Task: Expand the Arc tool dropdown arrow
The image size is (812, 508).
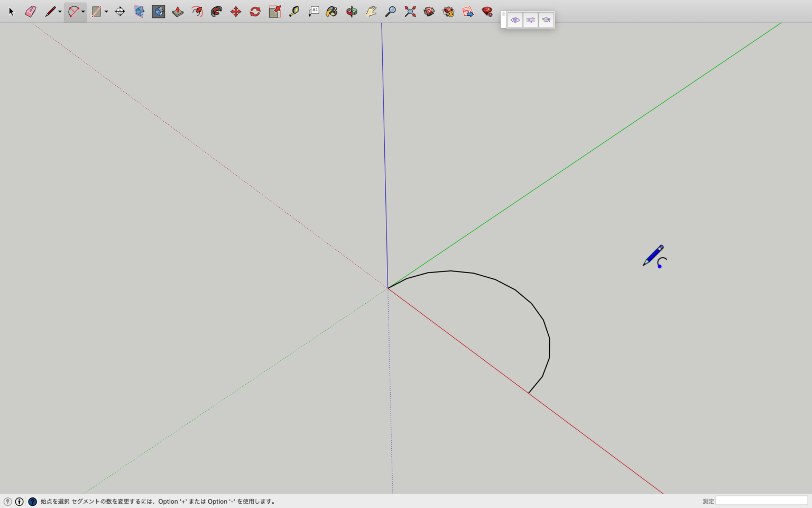Action: coord(83,12)
